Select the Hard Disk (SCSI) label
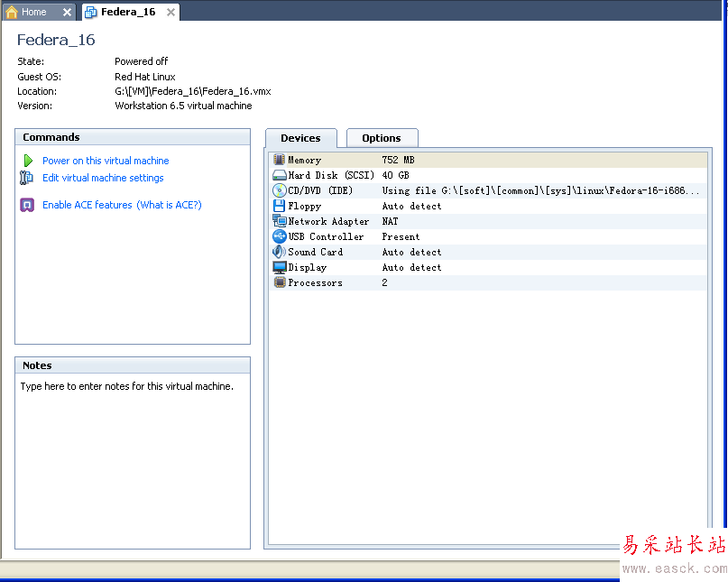The width and height of the screenshot is (728, 582). pyautogui.click(x=331, y=175)
